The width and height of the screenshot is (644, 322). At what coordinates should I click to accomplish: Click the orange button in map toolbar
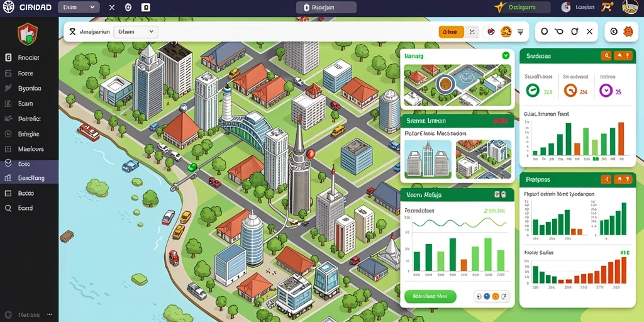click(x=451, y=31)
